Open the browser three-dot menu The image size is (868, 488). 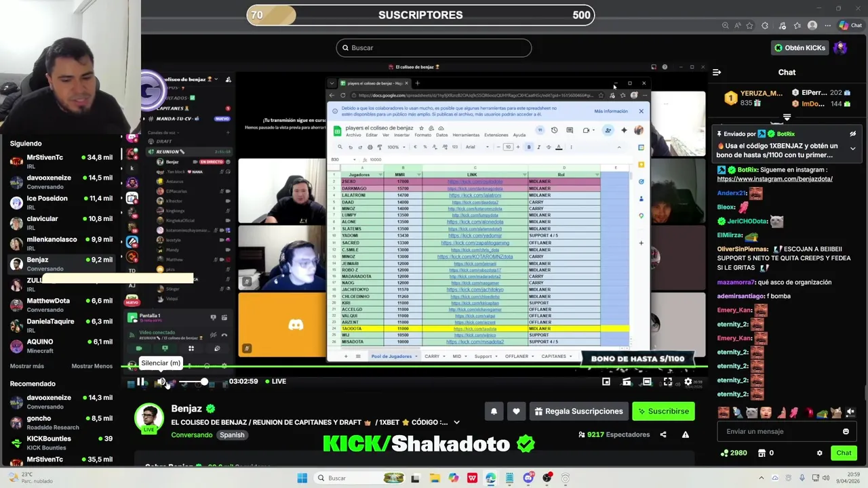click(827, 26)
